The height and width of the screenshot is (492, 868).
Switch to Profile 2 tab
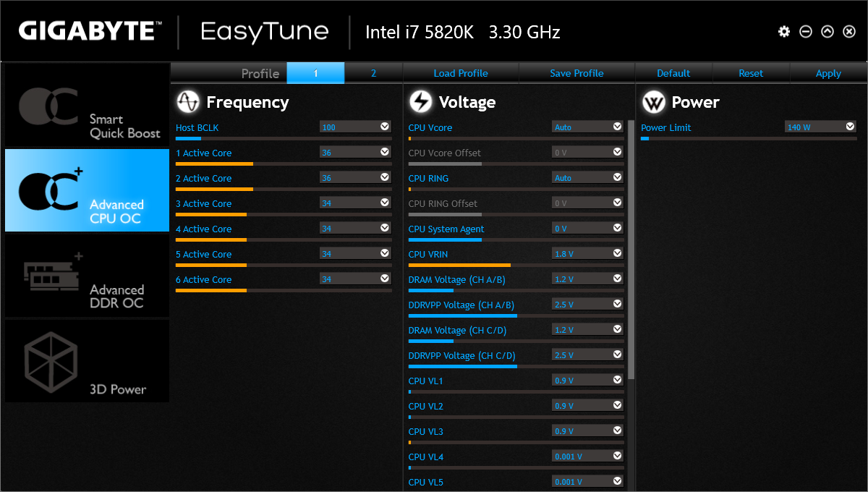point(373,73)
